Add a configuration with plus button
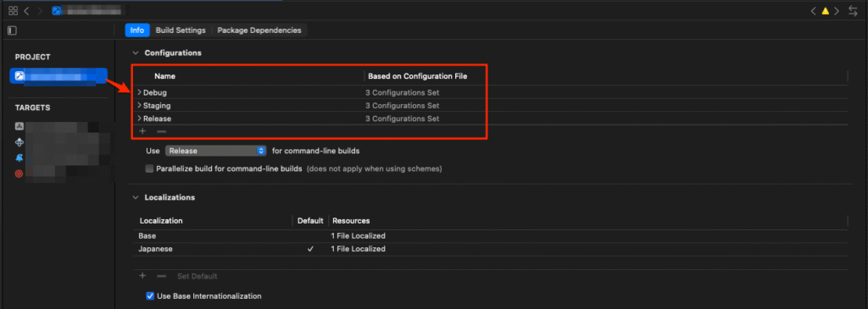The width and height of the screenshot is (868, 309). [x=142, y=131]
